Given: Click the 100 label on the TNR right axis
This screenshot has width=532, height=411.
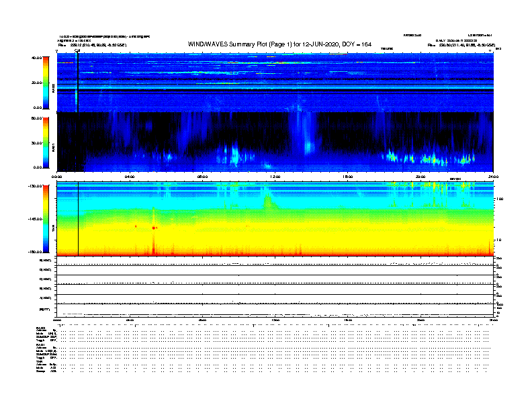Looking at the screenshot, I should [x=500, y=199].
